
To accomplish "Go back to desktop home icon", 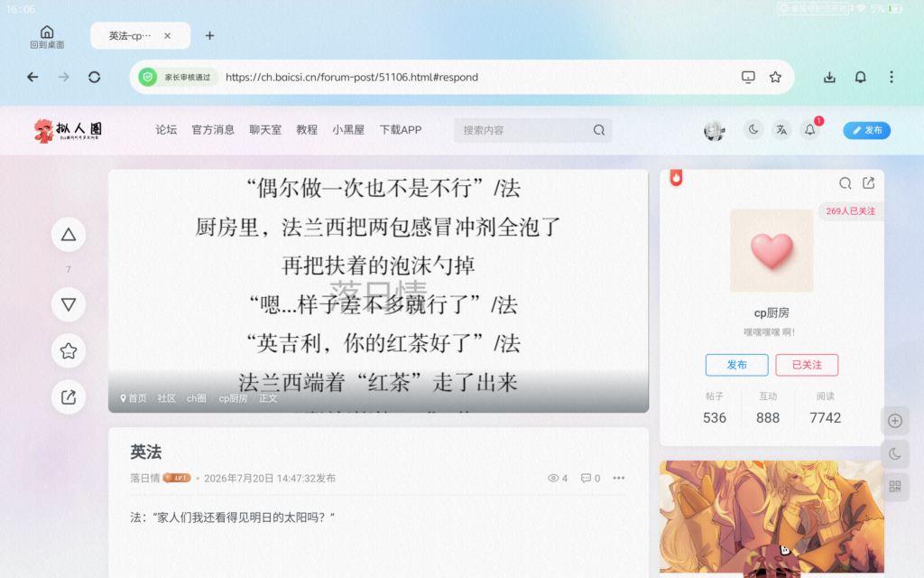I will (47, 36).
